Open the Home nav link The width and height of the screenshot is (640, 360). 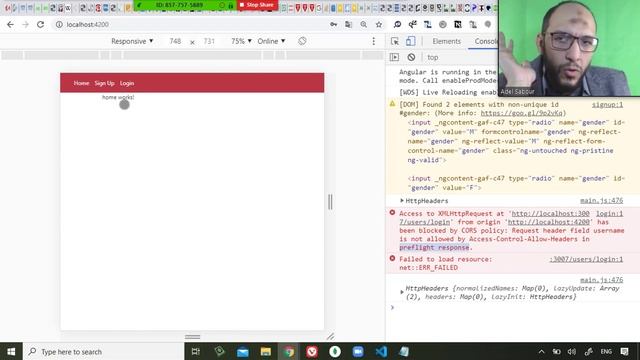(x=81, y=83)
